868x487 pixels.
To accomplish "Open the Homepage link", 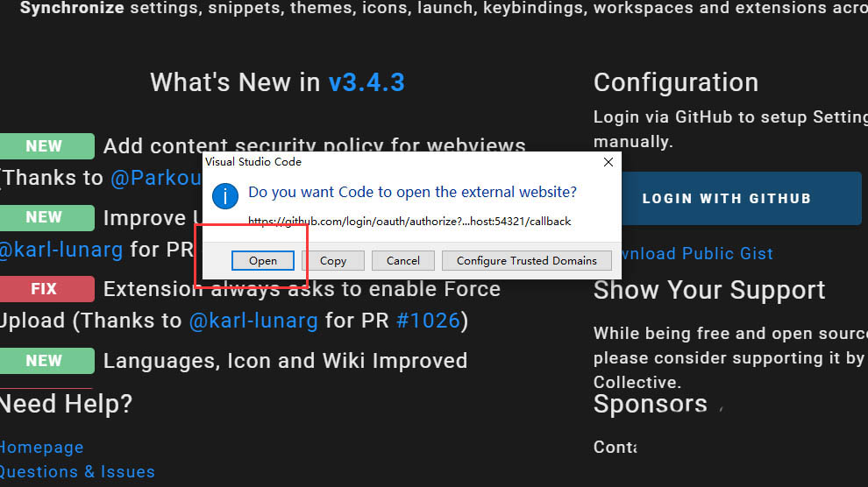I will coord(41,448).
